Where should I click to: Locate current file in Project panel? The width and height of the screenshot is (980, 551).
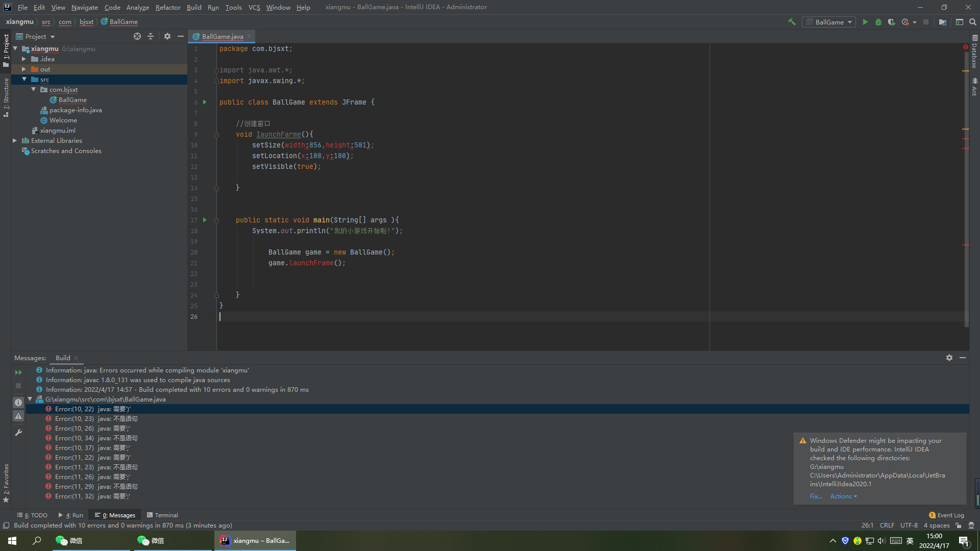click(137, 36)
